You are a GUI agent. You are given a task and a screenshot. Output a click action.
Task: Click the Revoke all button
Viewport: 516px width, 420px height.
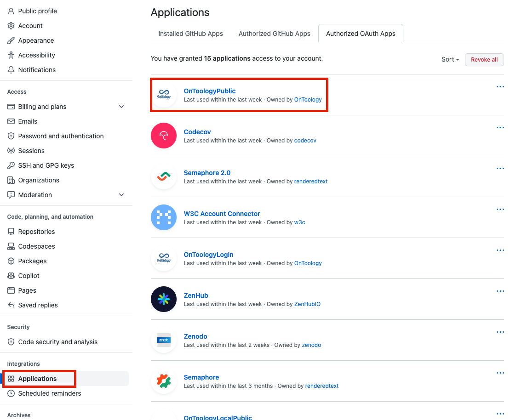pyautogui.click(x=484, y=60)
